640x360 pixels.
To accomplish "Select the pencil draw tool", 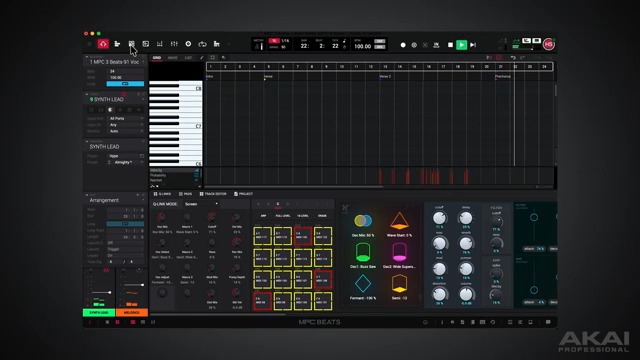I will coord(202,58).
